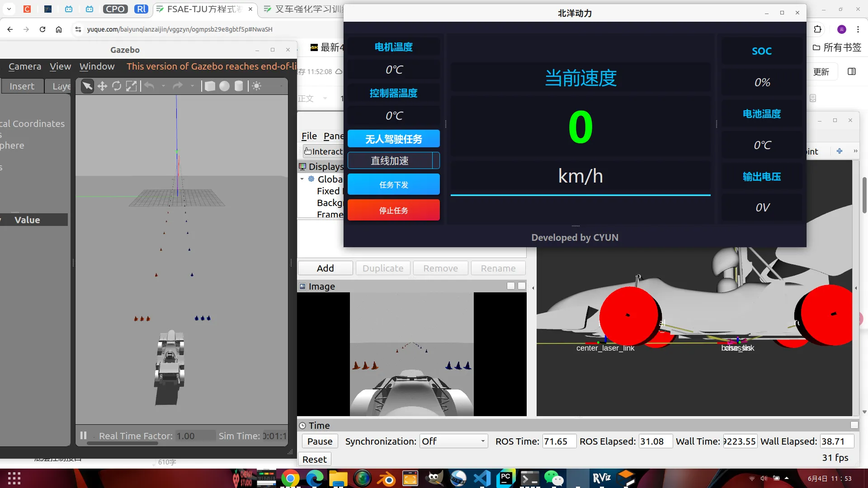The height and width of the screenshot is (488, 868).
Task: Open VS Code from the taskbar
Action: (482, 479)
